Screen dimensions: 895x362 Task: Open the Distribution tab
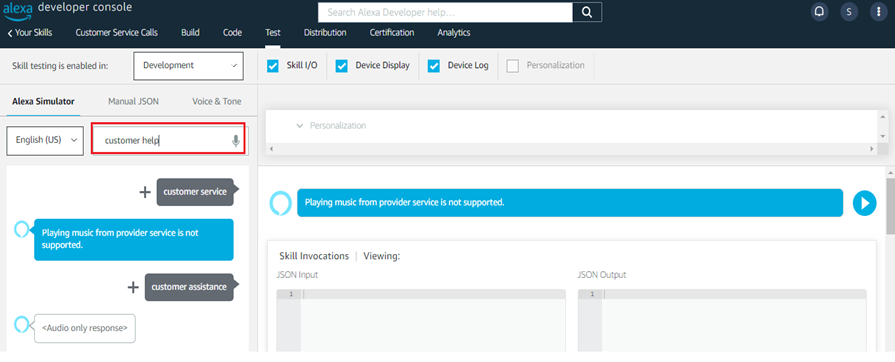coord(325,33)
